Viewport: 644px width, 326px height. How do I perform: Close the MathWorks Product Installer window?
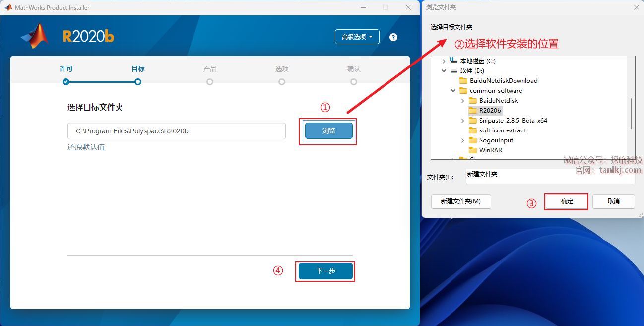pos(408,7)
